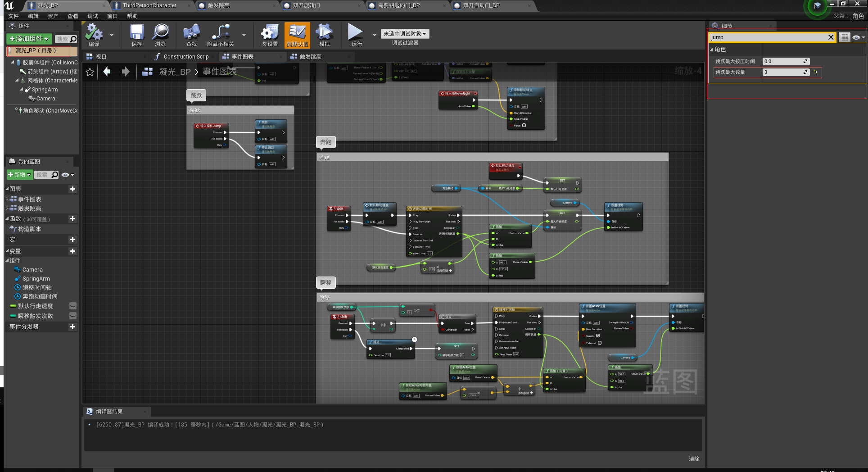Click the 隐藏不相关 (Hide Unrelated) icon
This screenshot has width=868, height=472.
(x=221, y=32)
